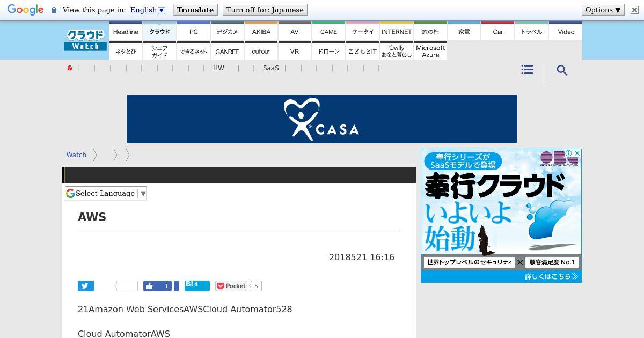Click Turn off for: Japanese
Image resolution: width=644 pixels, height=338 pixels.
[265, 10]
